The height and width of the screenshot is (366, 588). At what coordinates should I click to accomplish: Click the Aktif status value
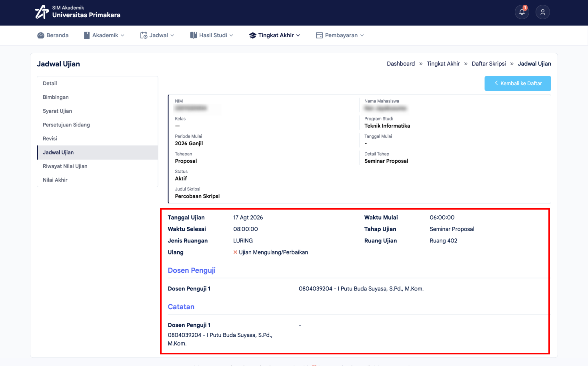181,178
